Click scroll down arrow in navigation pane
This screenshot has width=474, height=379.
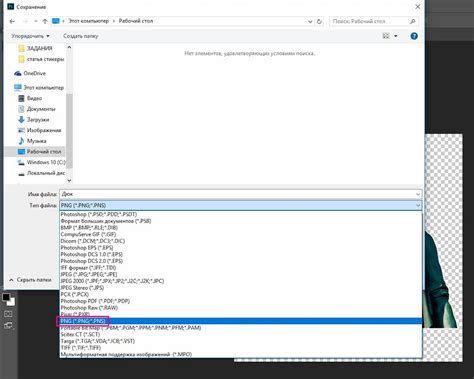(x=69, y=180)
